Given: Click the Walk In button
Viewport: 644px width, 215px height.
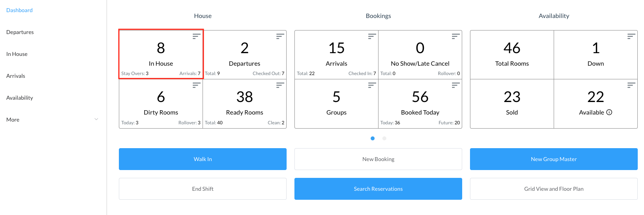Looking at the screenshot, I should point(203,159).
